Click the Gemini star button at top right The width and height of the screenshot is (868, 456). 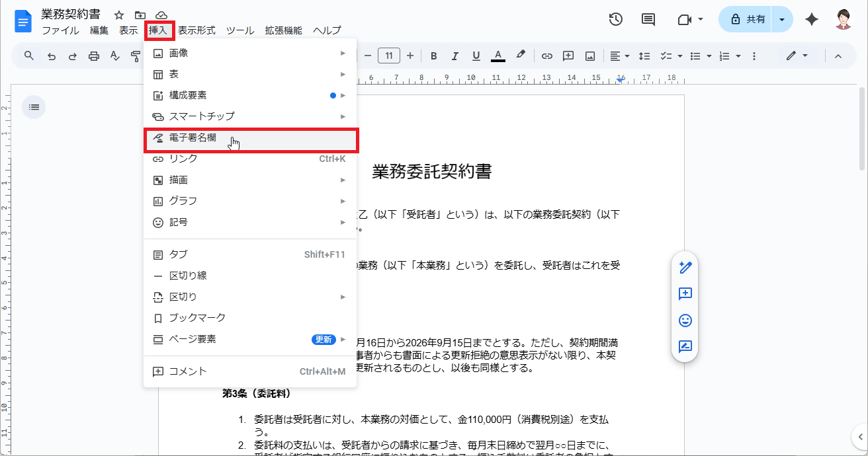812,20
